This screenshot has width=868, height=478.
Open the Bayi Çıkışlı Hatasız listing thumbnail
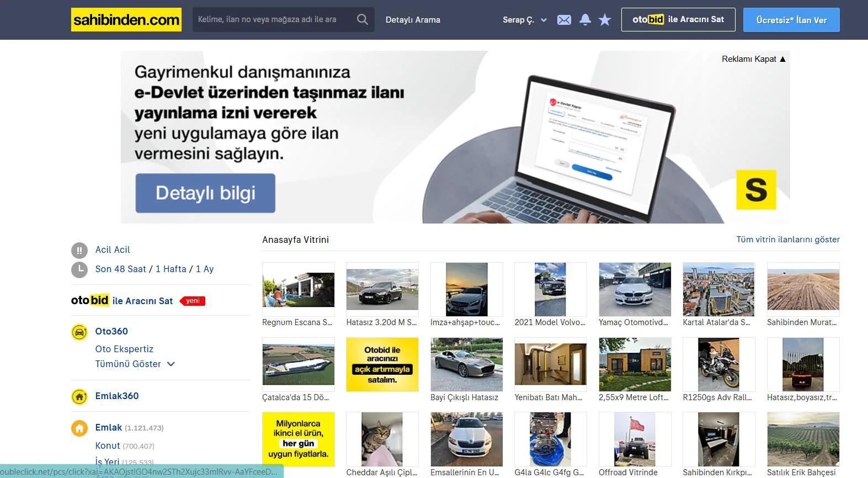(x=467, y=364)
